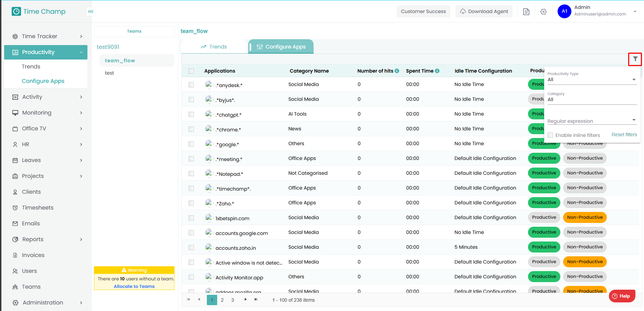Collapse sidebar with double-chevron icon
The width and height of the screenshot is (644, 311).
(x=91, y=11)
